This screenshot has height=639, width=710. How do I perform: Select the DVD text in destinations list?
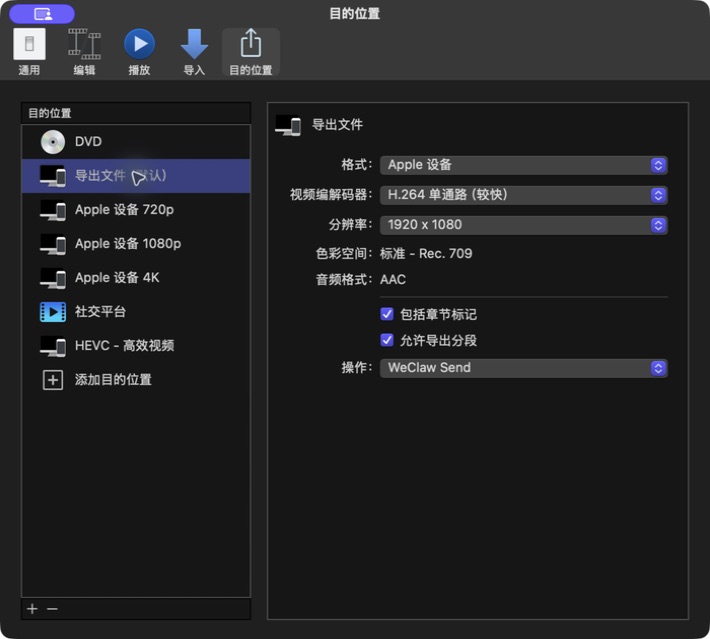pyautogui.click(x=88, y=142)
